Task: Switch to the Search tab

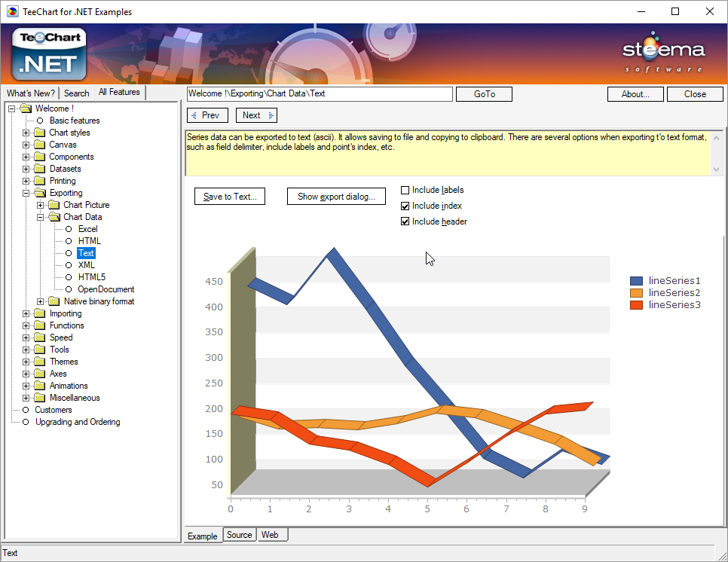Action: [x=76, y=93]
